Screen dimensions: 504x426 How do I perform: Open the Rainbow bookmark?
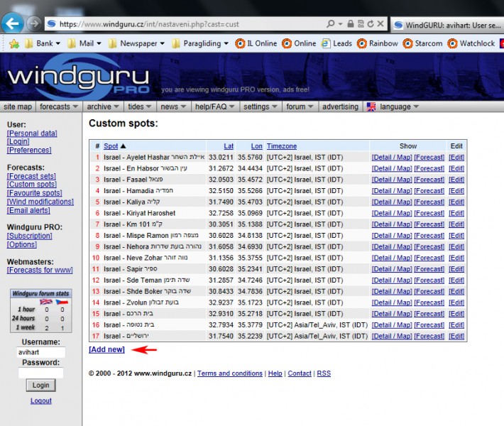click(378, 43)
